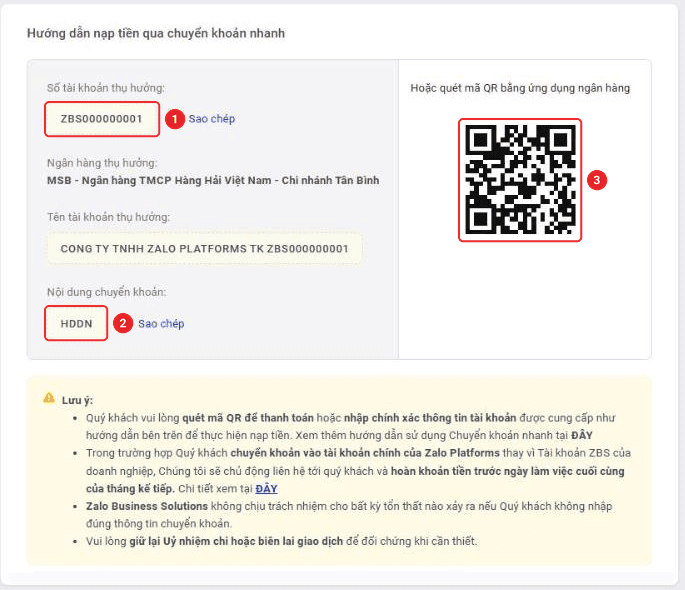The width and height of the screenshot is (685, 590).
Task: Copy the beneficiary account number with Sao chép
Action: (x=211, y=119)
